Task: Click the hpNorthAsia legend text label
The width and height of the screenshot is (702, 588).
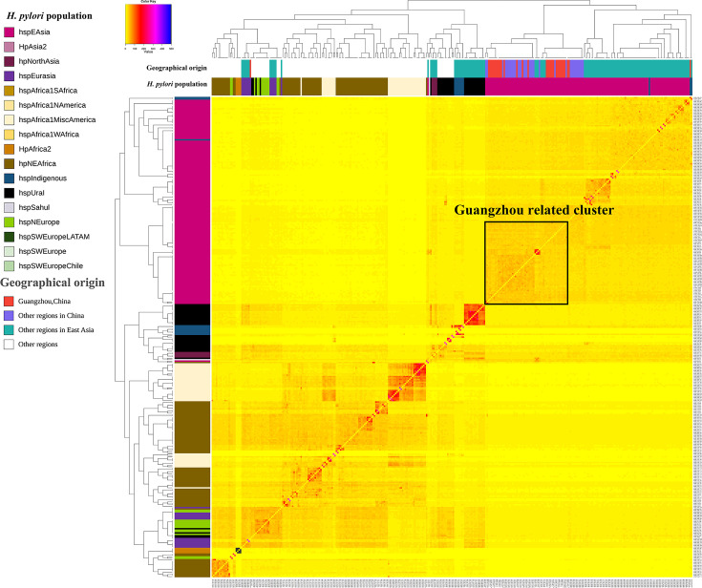Action: pos(39,61)
